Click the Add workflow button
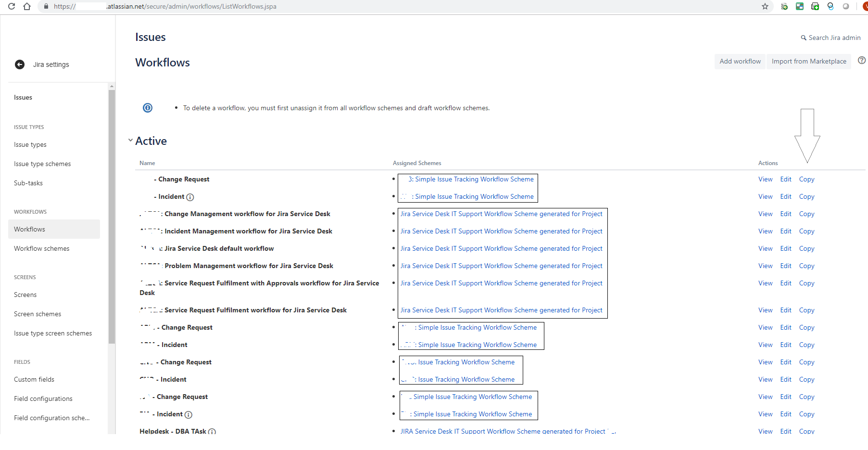This screenshot has height=450, width=868. (x=740, y=61)
